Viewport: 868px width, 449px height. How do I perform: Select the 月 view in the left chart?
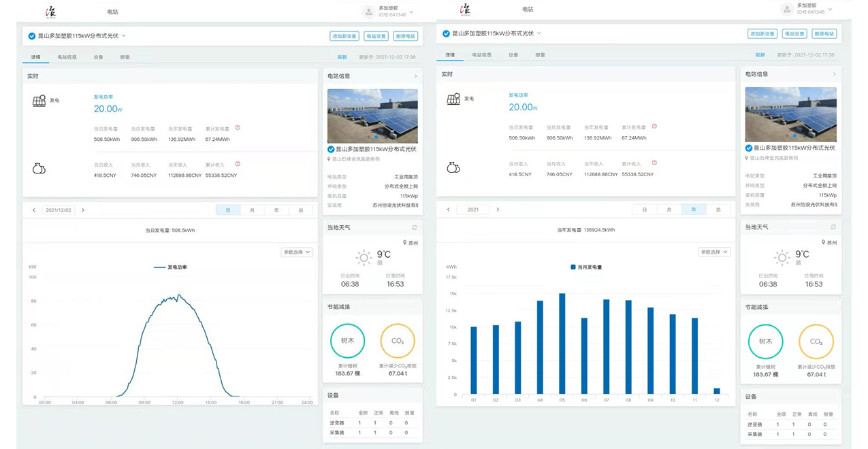[252, 210]
